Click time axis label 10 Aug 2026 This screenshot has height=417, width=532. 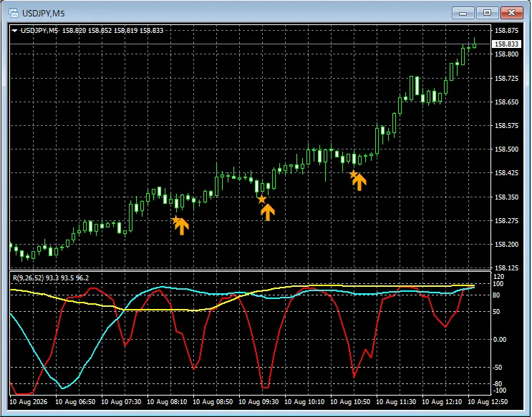coord(29,402)
